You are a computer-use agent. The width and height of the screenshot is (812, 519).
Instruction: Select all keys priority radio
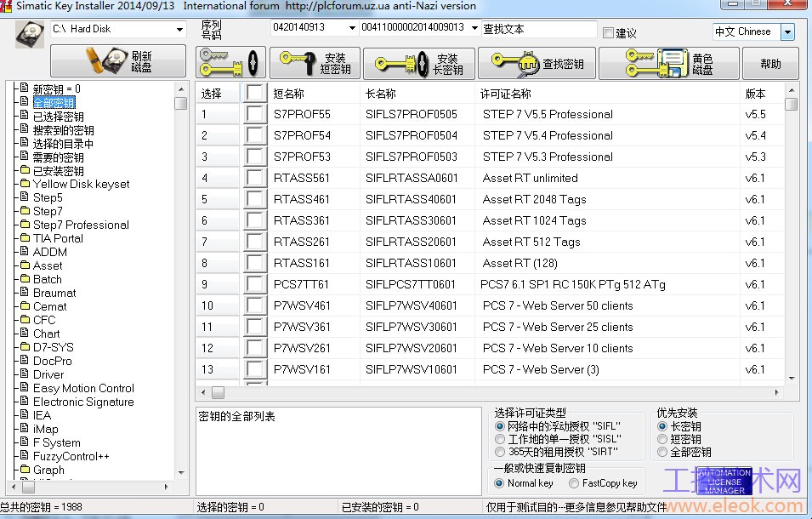click(662, 452)
